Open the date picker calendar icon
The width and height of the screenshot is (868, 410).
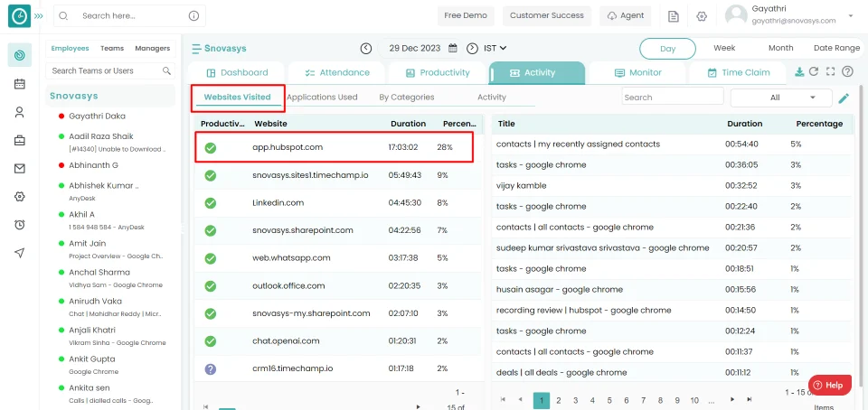[x=452, y=48]
